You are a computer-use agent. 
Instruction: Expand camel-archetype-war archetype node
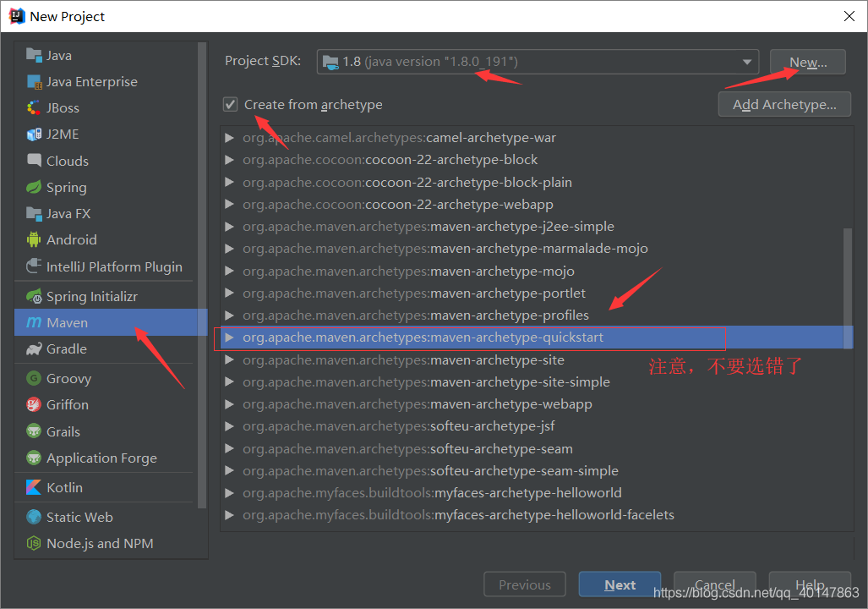coord(229,137)
